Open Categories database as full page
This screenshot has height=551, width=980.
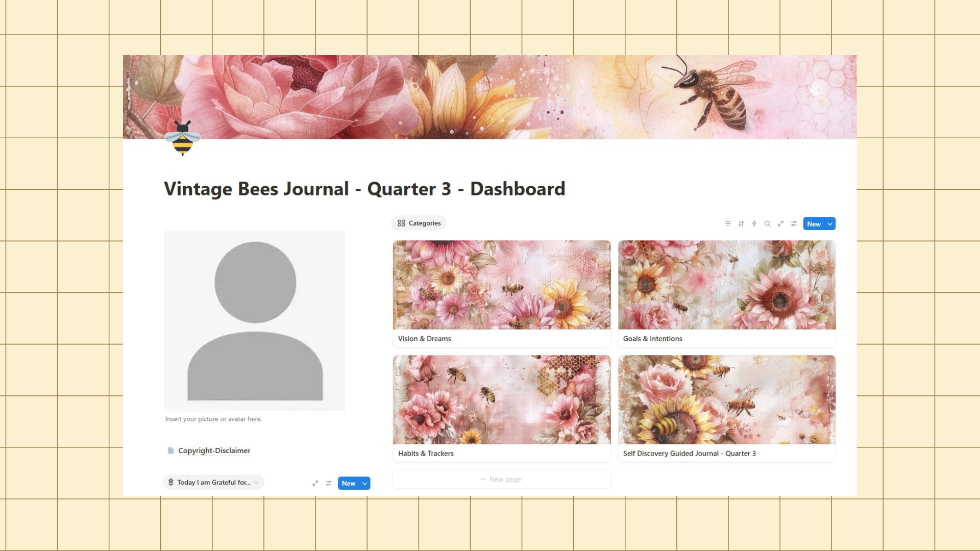tap(780, 223)
